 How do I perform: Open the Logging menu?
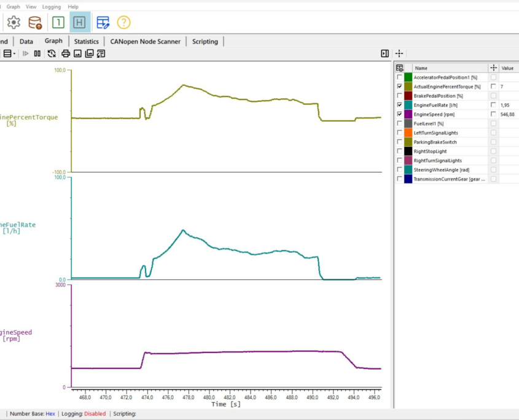(52, 7)
